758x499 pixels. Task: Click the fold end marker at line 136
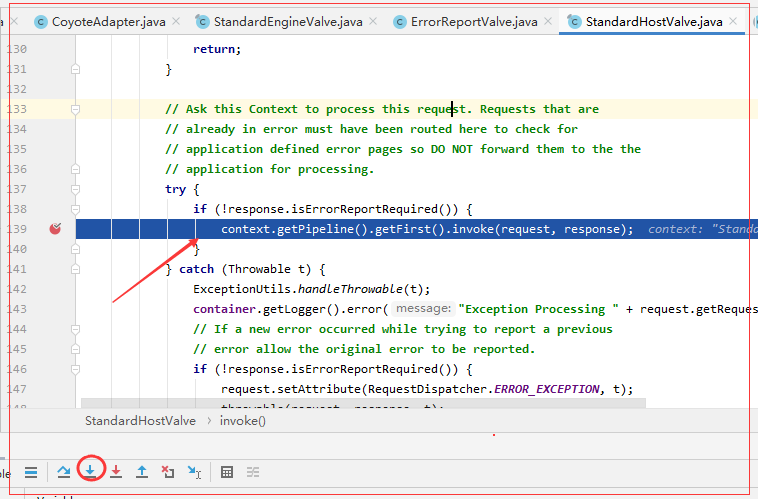tap(75, 169)
